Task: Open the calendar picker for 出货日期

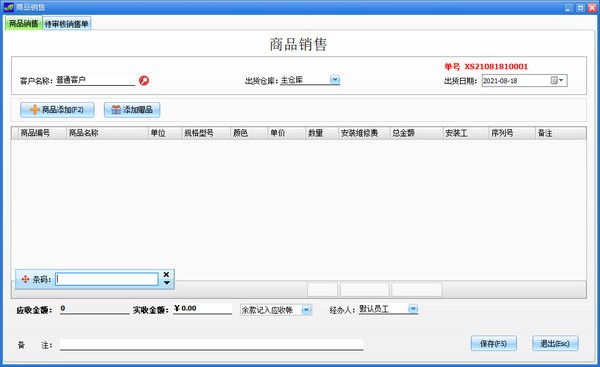Action: click(x=557, y=80)
